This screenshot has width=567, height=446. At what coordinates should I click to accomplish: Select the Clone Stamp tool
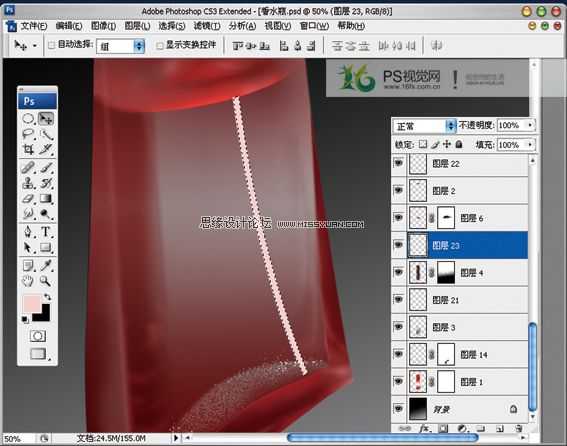coord(28,183)
